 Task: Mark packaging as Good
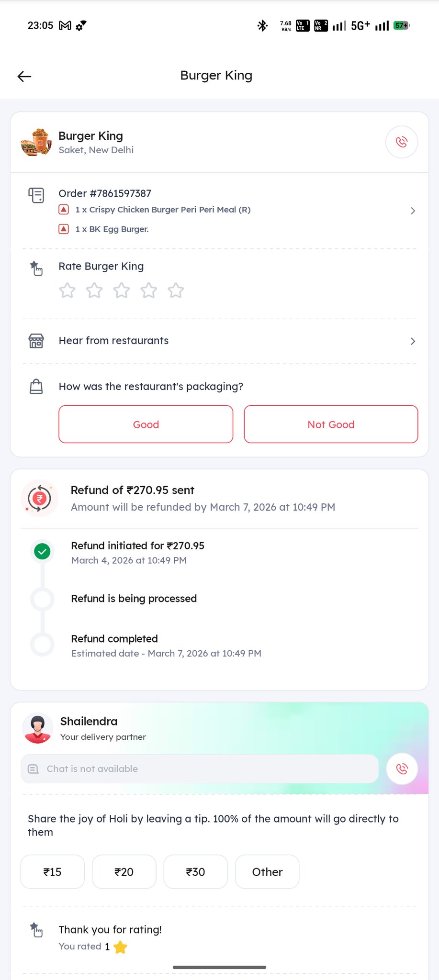(146, 424)
